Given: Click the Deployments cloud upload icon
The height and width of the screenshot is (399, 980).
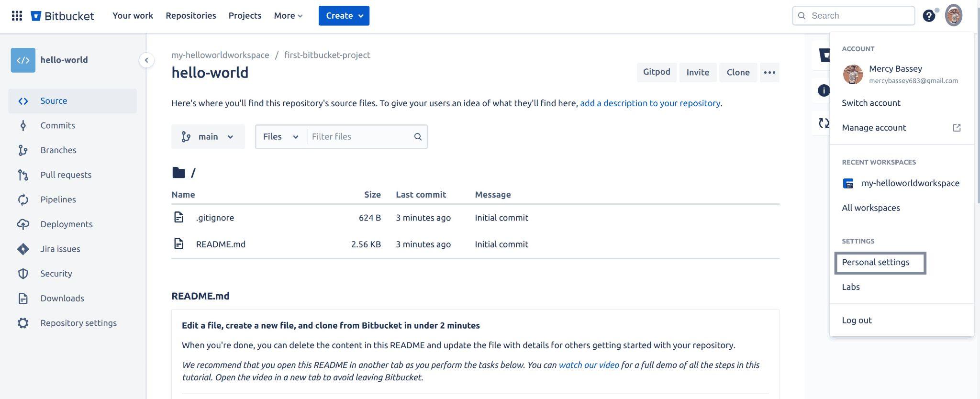Looking at the screenshot, I should 23,224.
